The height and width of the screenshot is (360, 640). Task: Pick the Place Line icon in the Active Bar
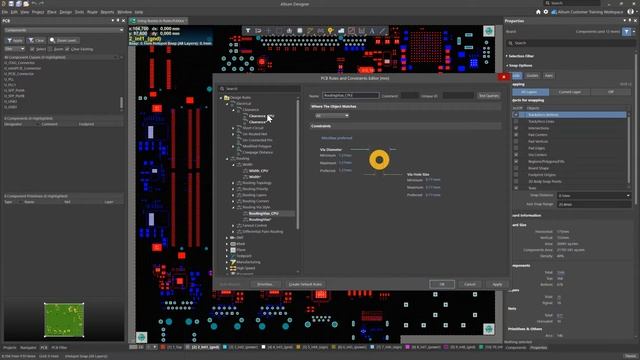[x=382, y=31]
